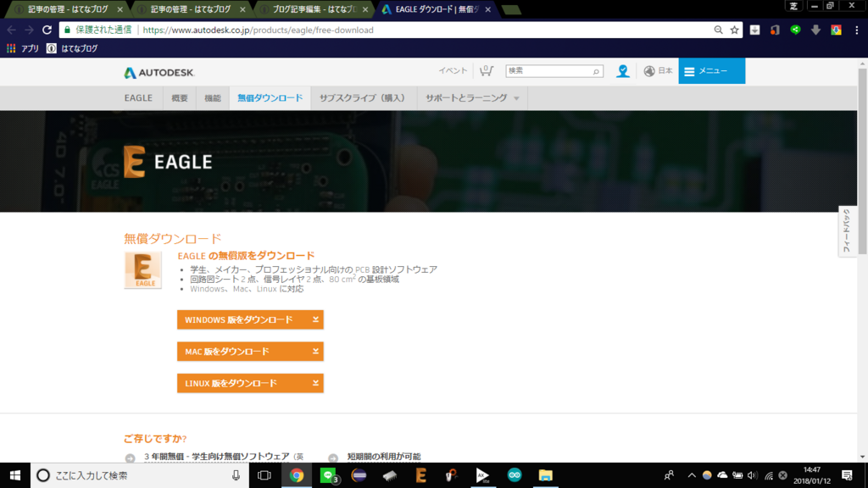Open 3年間無償 - 学生向け無償ソフトウェア link

pyautogui.click(x=216, y=457)
